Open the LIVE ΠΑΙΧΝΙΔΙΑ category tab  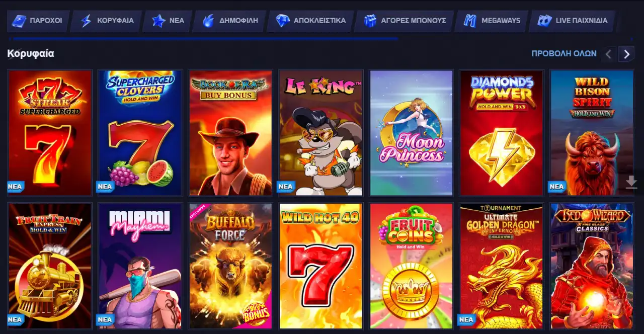pos(573,21)
